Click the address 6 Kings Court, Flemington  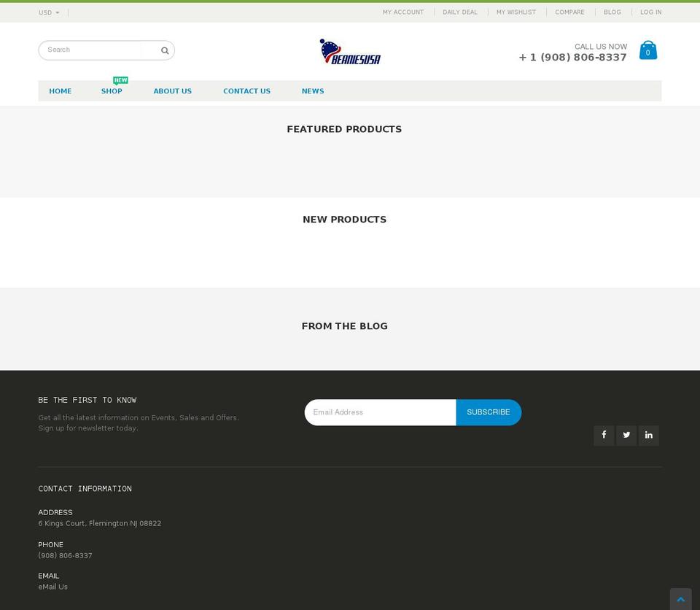point(100,523)
